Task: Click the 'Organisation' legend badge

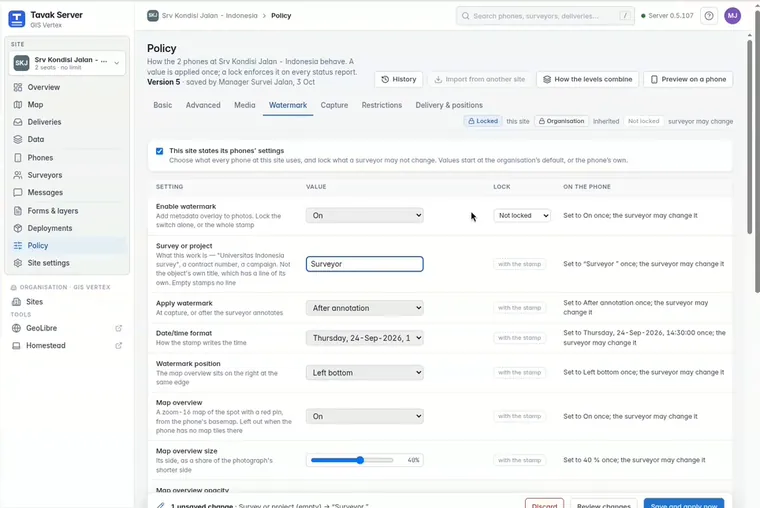Action: point(561,121)
